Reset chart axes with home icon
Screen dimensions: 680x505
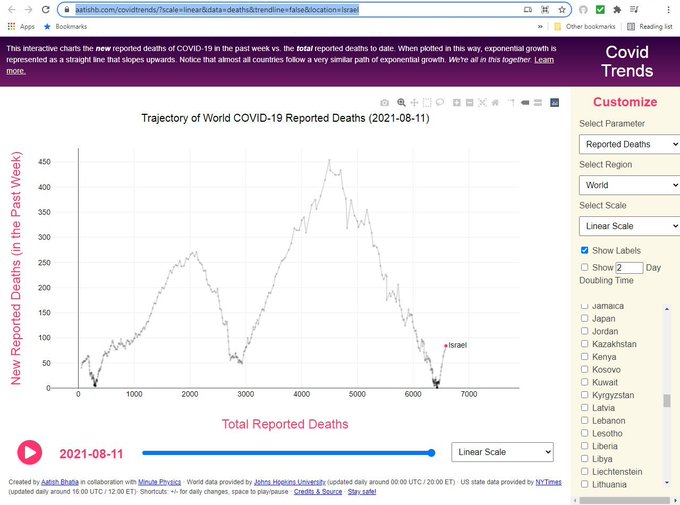click(495, 102)
